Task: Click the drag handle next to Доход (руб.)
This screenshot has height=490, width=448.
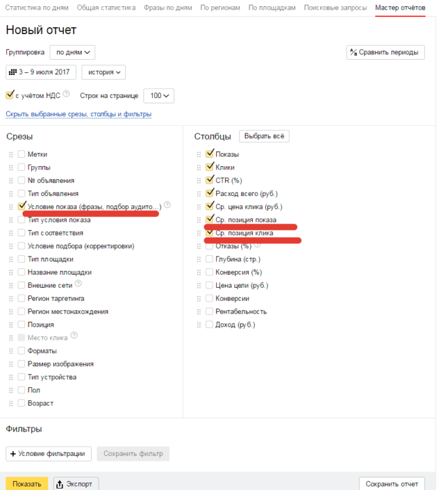Action: point(199,325)
